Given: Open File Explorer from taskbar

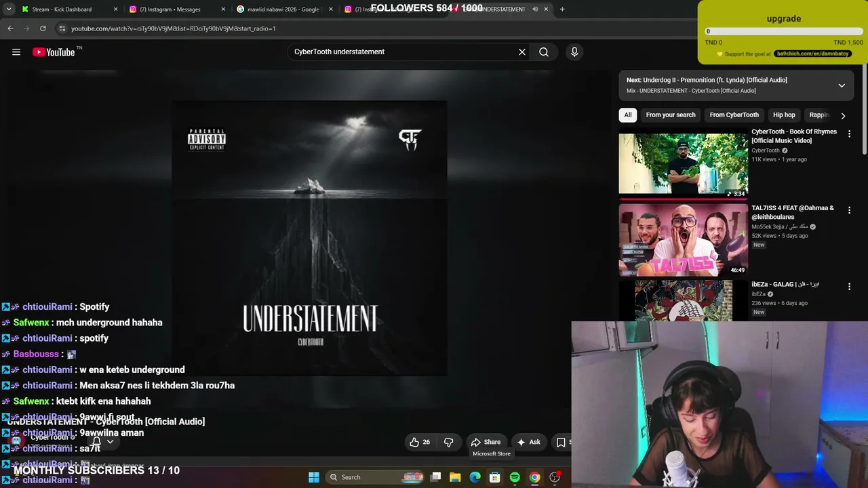Looking at the screenshot, I should 455,477.
